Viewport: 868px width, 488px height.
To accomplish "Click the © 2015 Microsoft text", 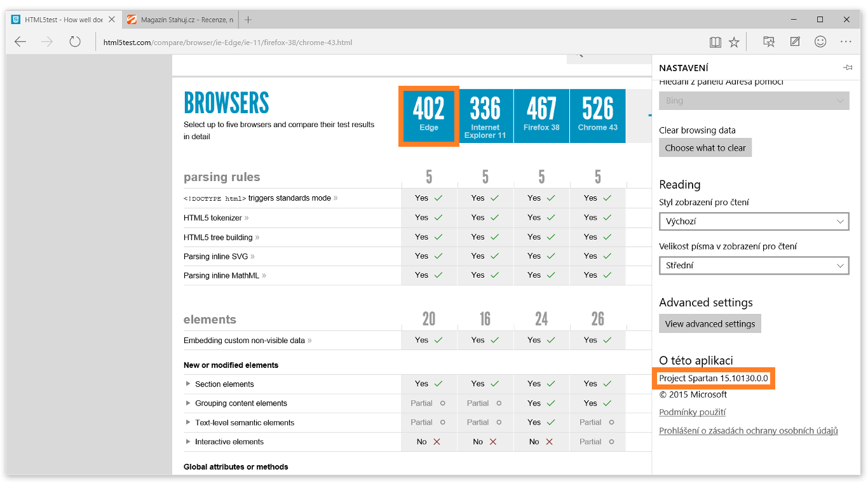I will [x=693, y=395].
